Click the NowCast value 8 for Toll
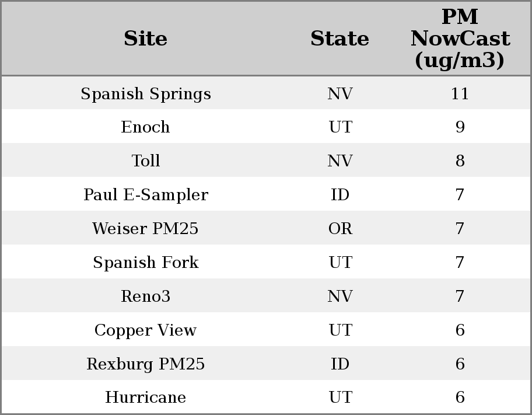The image size is (532, 415). tap(460, 161)
